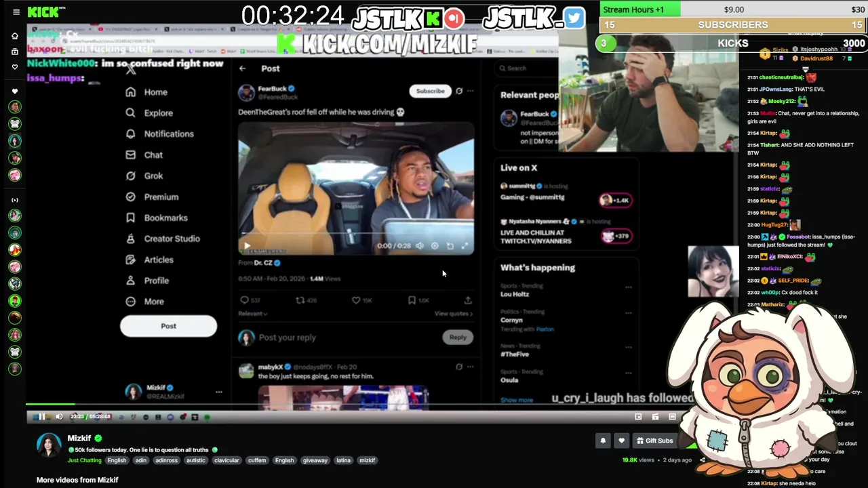Open Home in X sidebar
The width and height of the screenshot is (868, 488).
click(x=146, y=92)
